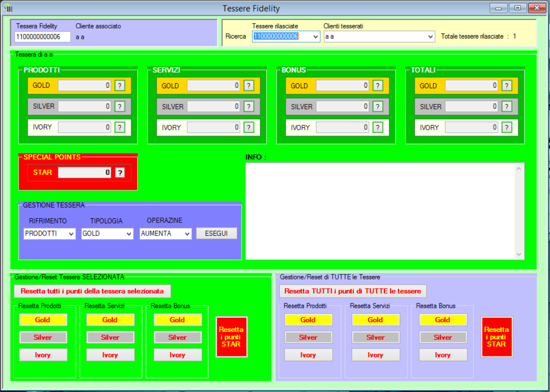
Task: Click the PRODOTTI GOLD points field
Action: pyautogui.click(x=85, y=85)
